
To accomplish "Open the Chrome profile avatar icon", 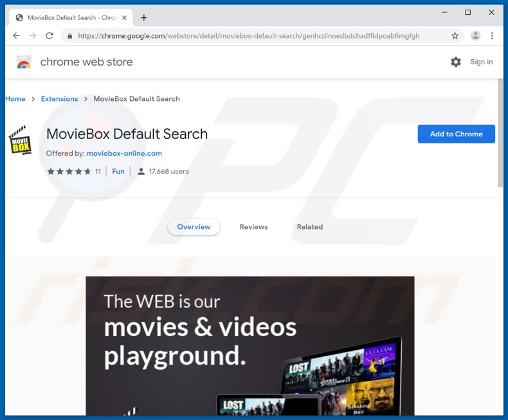I will pos(475,35).
